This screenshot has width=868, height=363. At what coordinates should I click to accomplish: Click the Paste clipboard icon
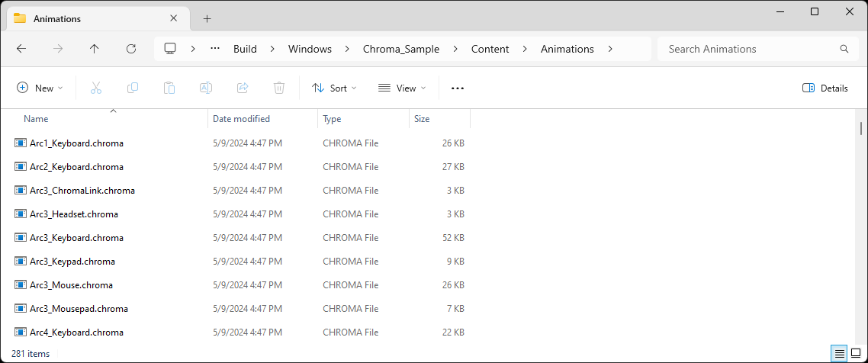(x=169, y=88)
